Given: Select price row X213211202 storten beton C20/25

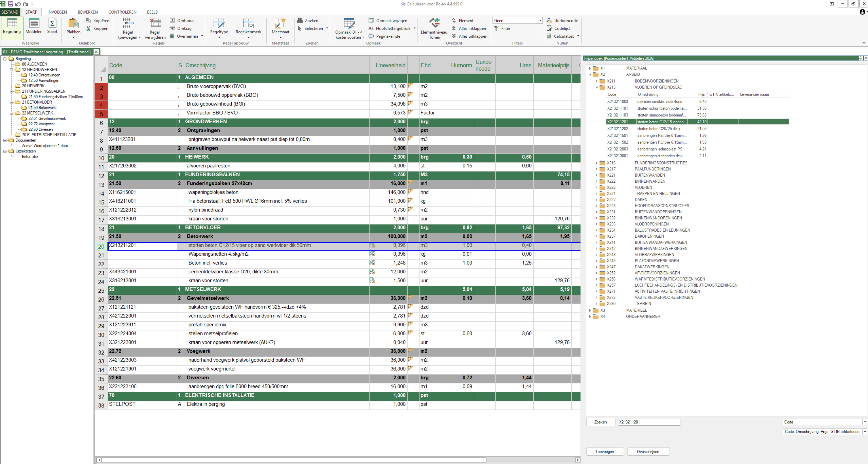Looking at the screenshot, I should pos(697,128).
